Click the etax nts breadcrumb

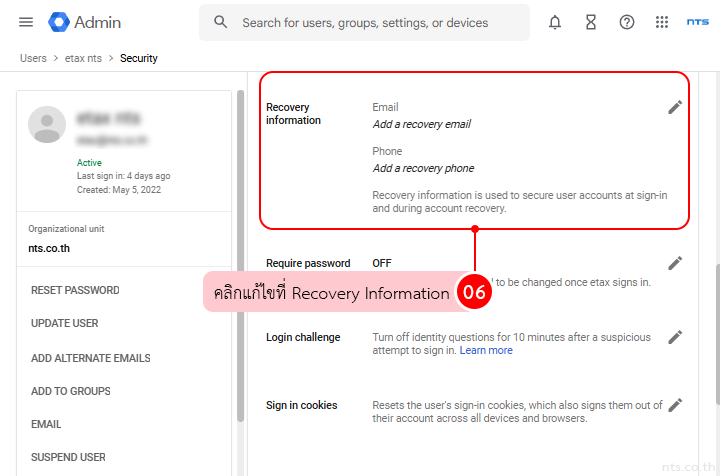pyautogui.click(x=83, y=58)
